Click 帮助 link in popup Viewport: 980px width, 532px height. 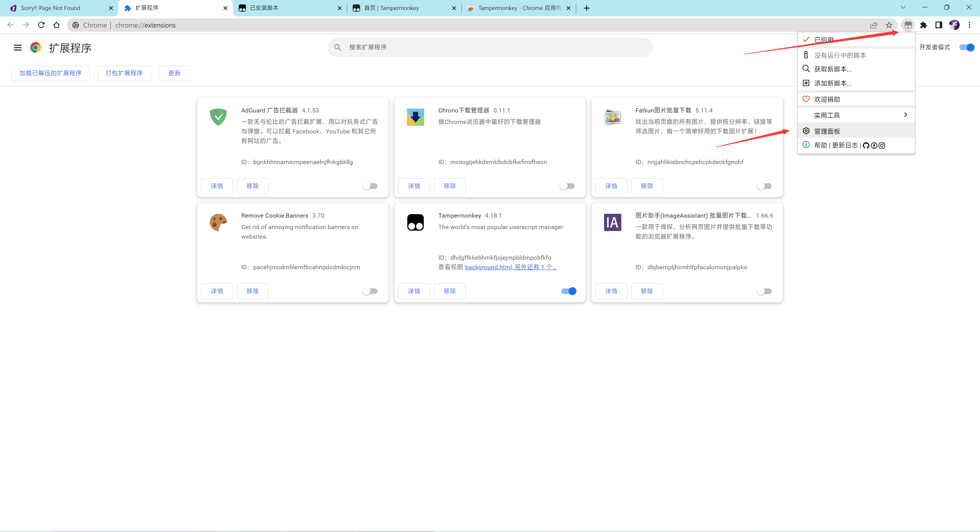click(x=821, y=145)
